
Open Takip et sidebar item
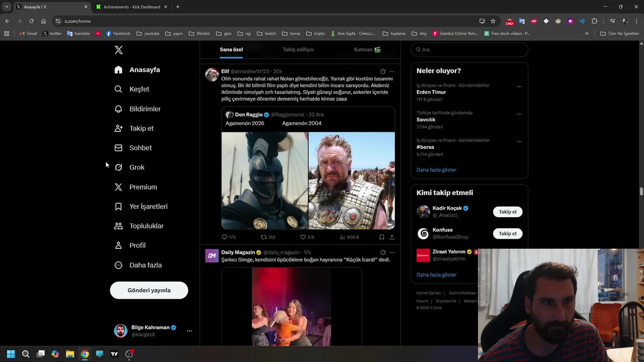(x=134, y=128)
